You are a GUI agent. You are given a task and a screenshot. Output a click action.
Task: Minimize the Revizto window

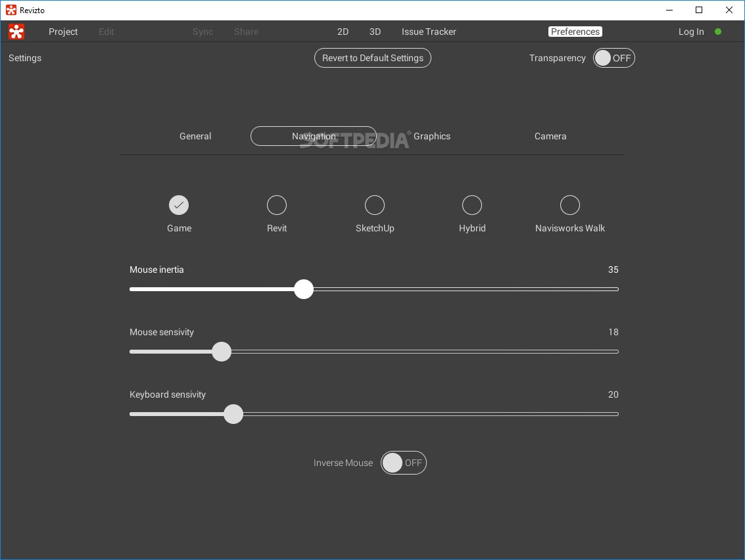tap(669, 10)
